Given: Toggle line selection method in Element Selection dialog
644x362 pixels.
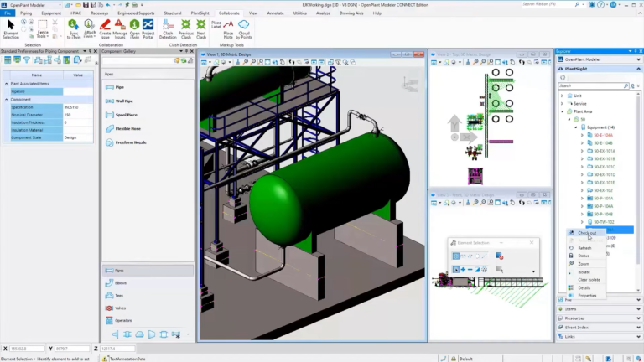Looking at the screenshot, I should 484,256.
